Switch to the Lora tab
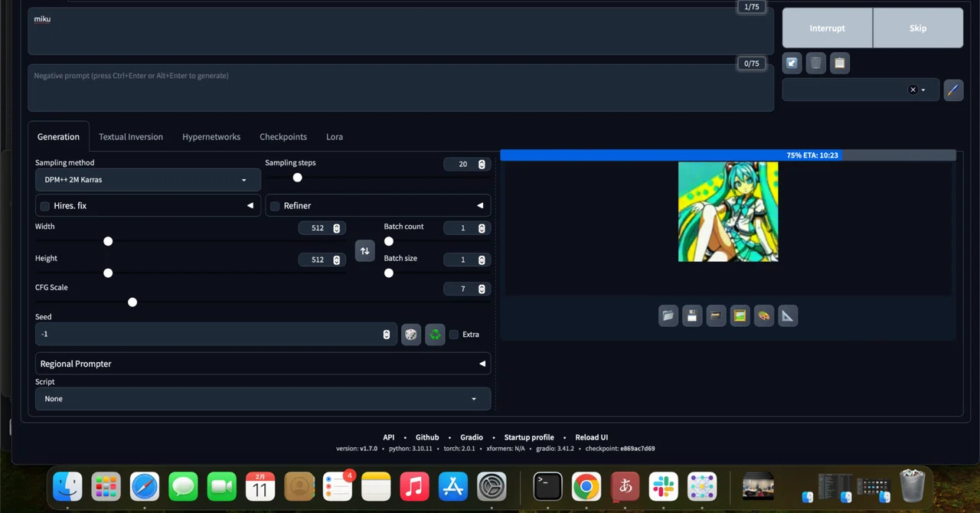The width and height of the screenshot is (980, 513). pos(335,137)
